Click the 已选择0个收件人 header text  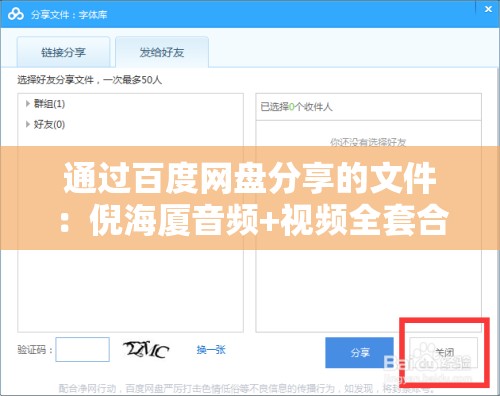(x=296, y=107)
